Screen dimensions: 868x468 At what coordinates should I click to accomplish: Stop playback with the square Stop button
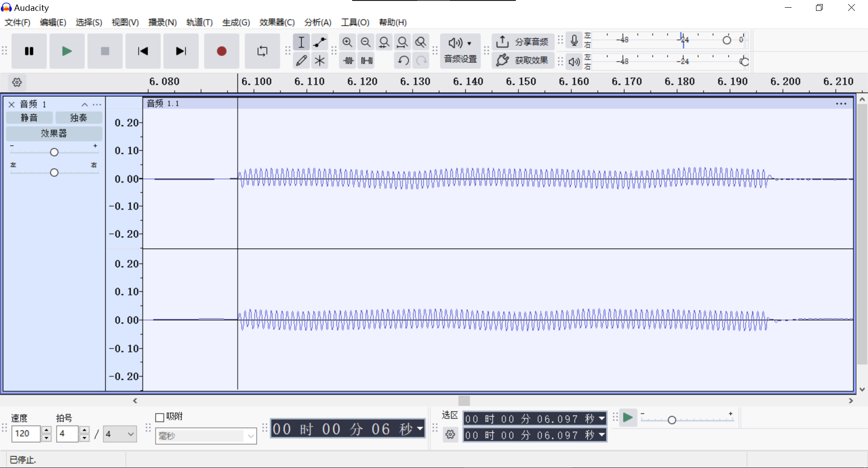coord(105,51)
